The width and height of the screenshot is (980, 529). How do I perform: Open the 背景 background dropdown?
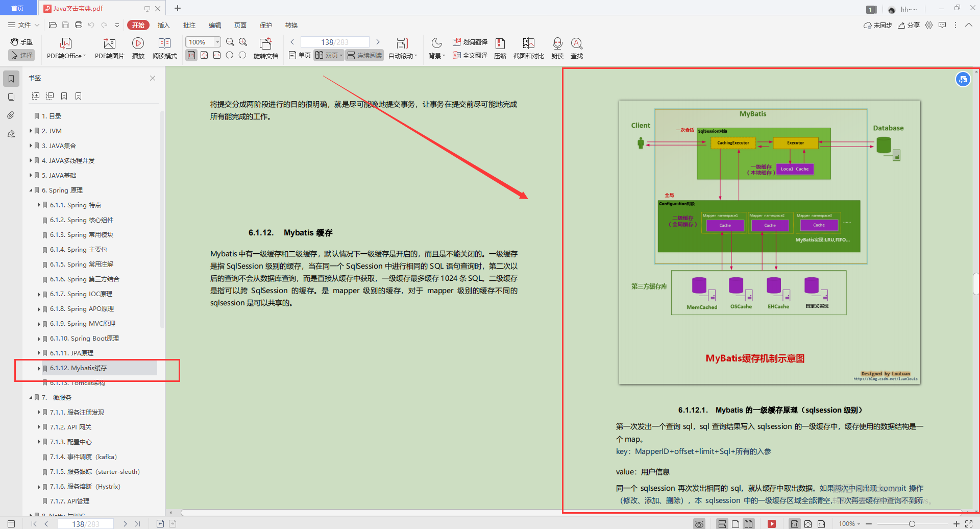tap(436, 55)
